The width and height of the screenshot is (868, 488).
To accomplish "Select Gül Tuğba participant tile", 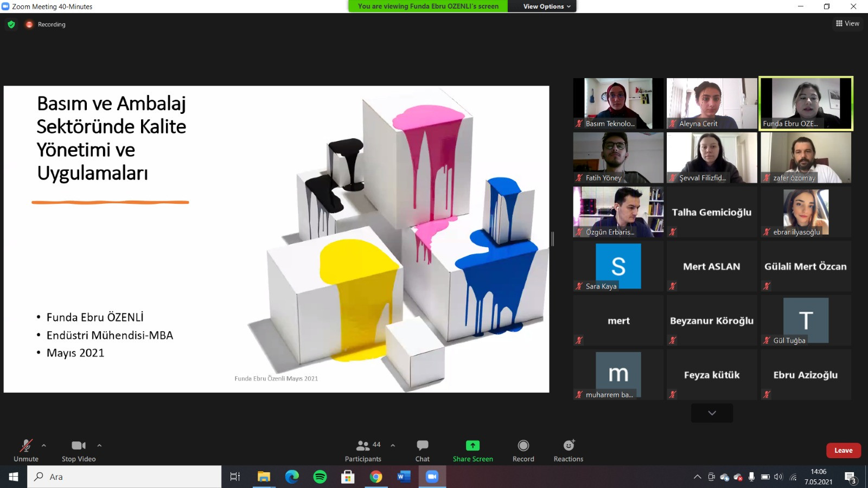I will point(806,320).
